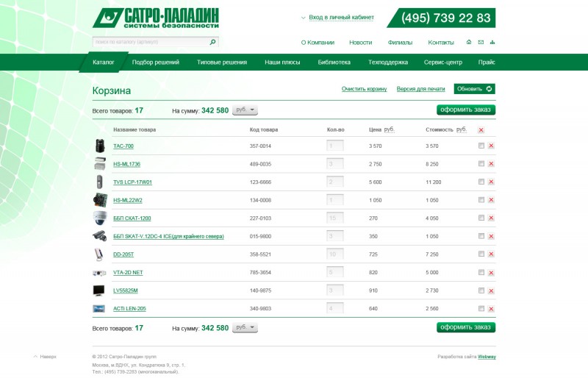Click the ACTi LEN-205 thumbnail image
Viewport: 588px width, 378px height.
click(x=98, y=309)
